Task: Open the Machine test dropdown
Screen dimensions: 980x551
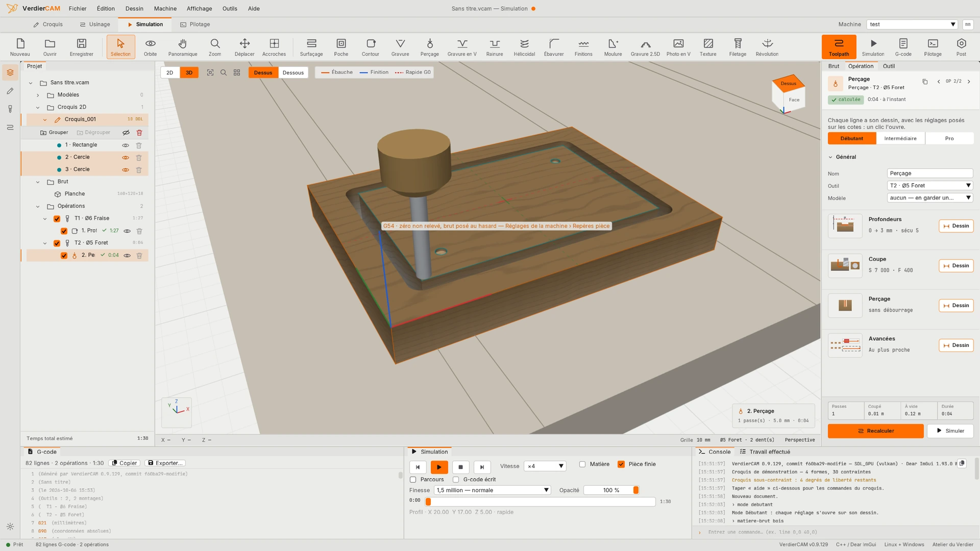Action: 912,24
